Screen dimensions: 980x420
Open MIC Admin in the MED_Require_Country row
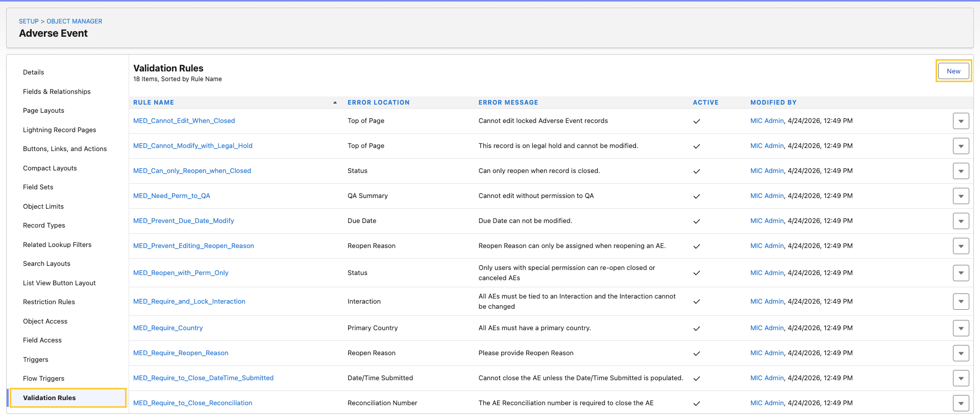click(x=767, y=328)
